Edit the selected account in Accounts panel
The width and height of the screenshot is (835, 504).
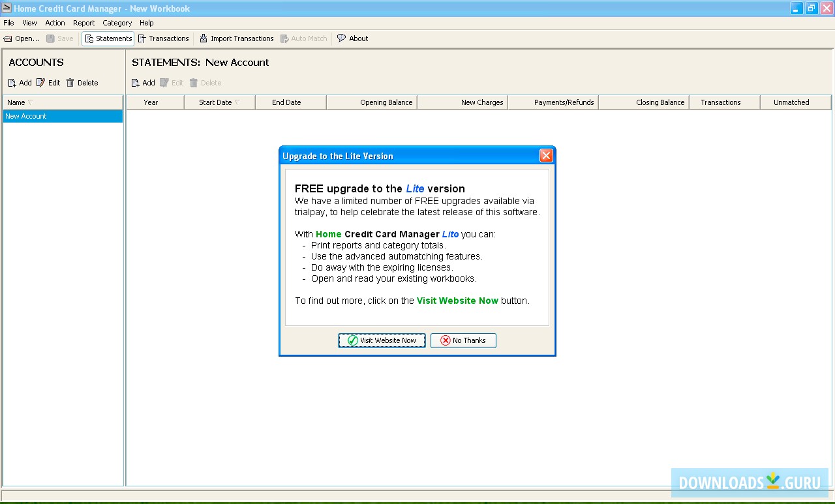[x=48, y=83]
